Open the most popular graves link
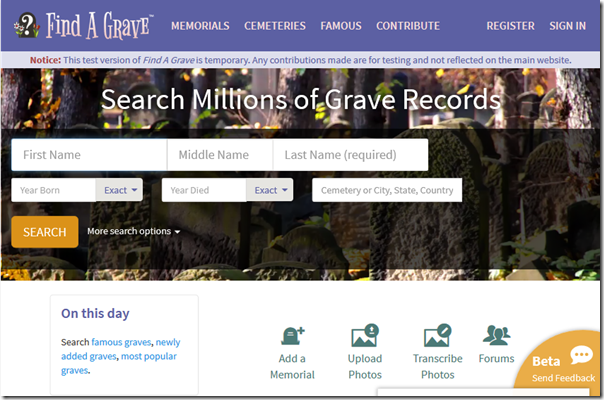604x400 pixels. pos(119,363)
